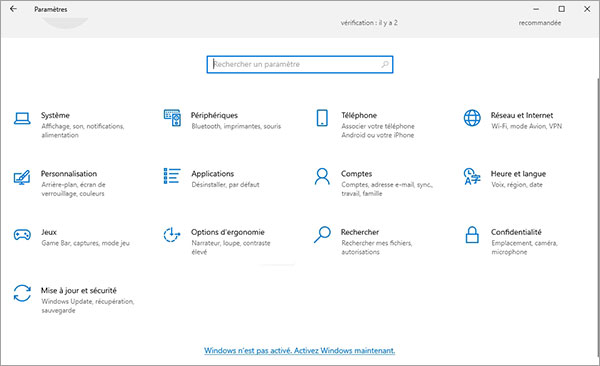Click the 'Game Bar, captures, mode jeu' description
Image resolution: width=600 pixels, height=366 pixels.
tap(85, 243)
